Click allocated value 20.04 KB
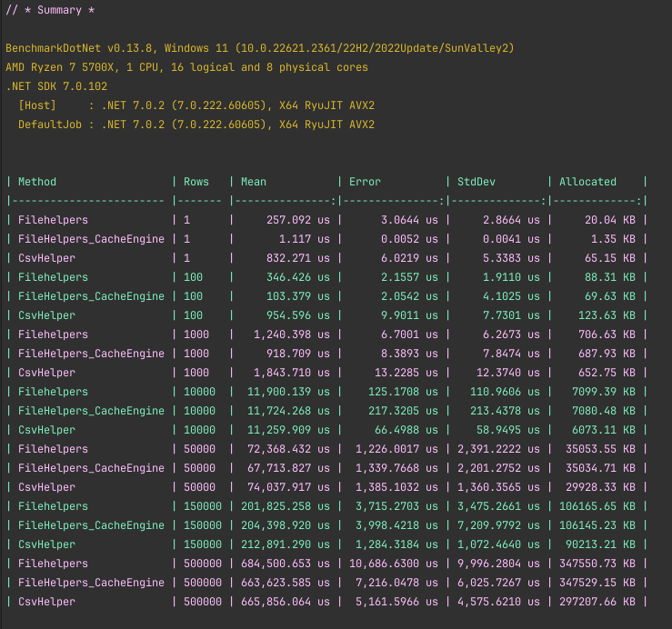This screenshot has width=672, height=629. point(610,220)
